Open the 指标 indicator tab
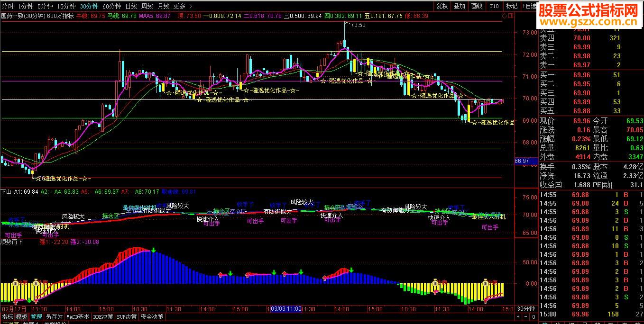 (7, 316)
